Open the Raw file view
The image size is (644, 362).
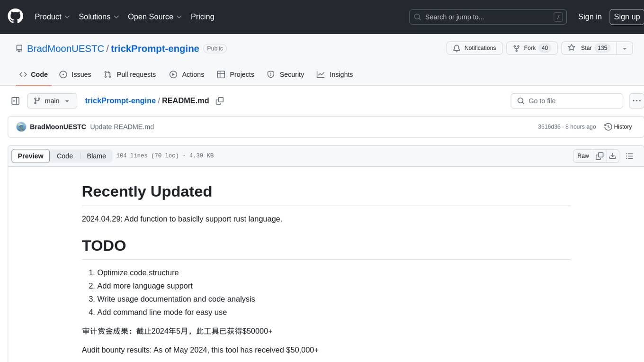point(583,156)
